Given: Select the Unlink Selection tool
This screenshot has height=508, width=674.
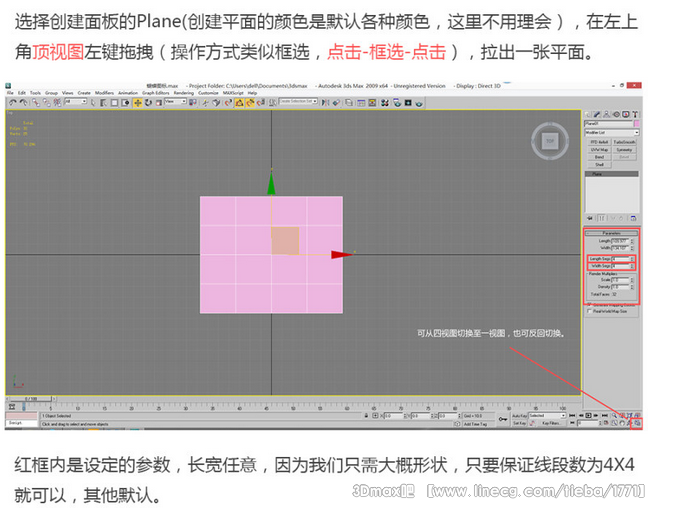Looking at the screenshot, I should click(x=46, y=103).
